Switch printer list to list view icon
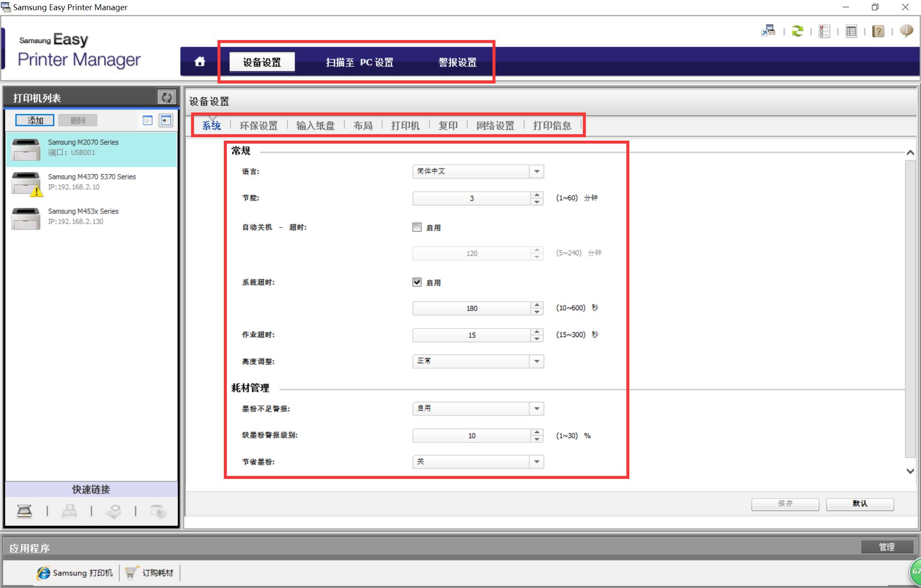Image resolution: width=921 pixels, height=588 pixels. (x=148, y=121)
